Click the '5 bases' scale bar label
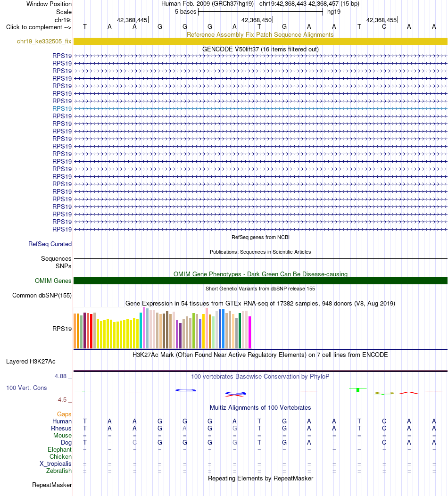This screenshot has width=448, height=496. tap(186, 12)
